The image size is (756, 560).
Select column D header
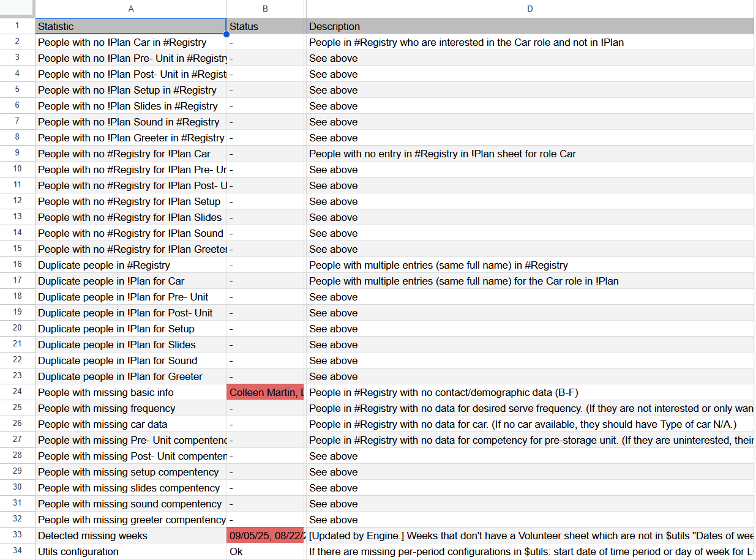point(530,9)
